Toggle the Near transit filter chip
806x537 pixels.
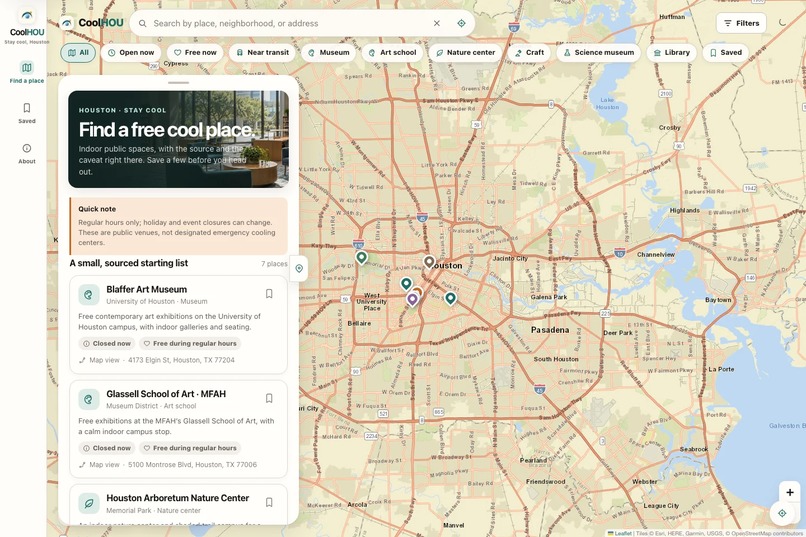262,52
